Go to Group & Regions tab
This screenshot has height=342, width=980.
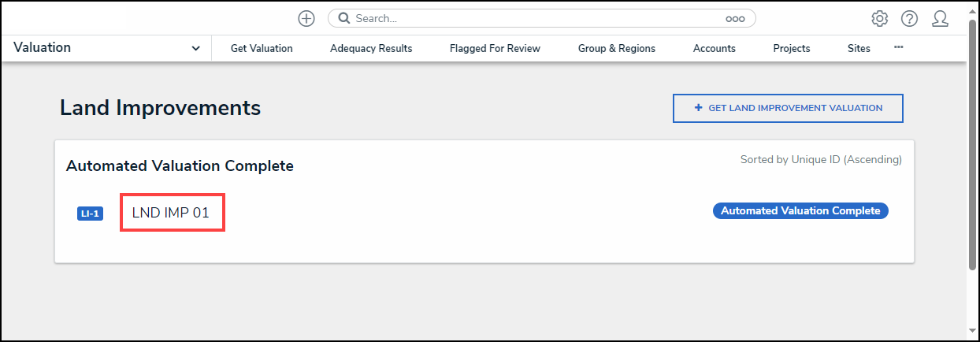[617, 48]
